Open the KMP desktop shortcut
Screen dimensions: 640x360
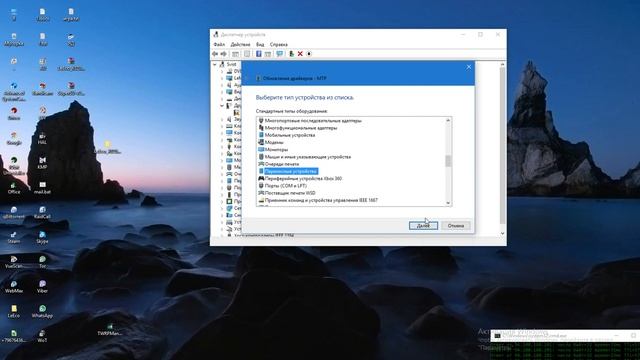[42, 163]
